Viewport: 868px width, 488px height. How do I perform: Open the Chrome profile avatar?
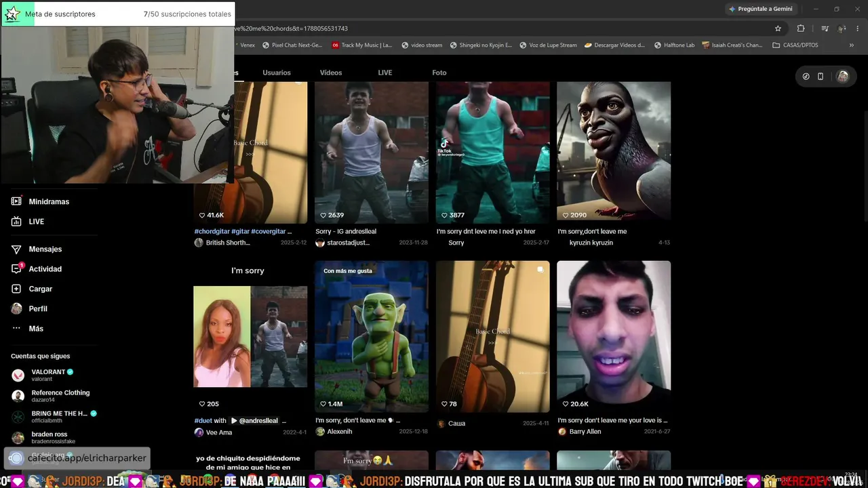[842, 28]
